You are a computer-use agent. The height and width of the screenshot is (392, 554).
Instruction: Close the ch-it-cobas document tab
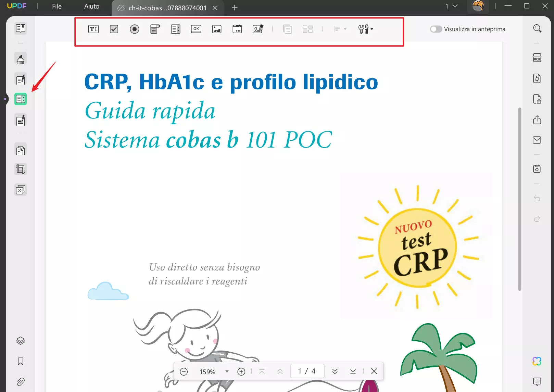(215, 8)
